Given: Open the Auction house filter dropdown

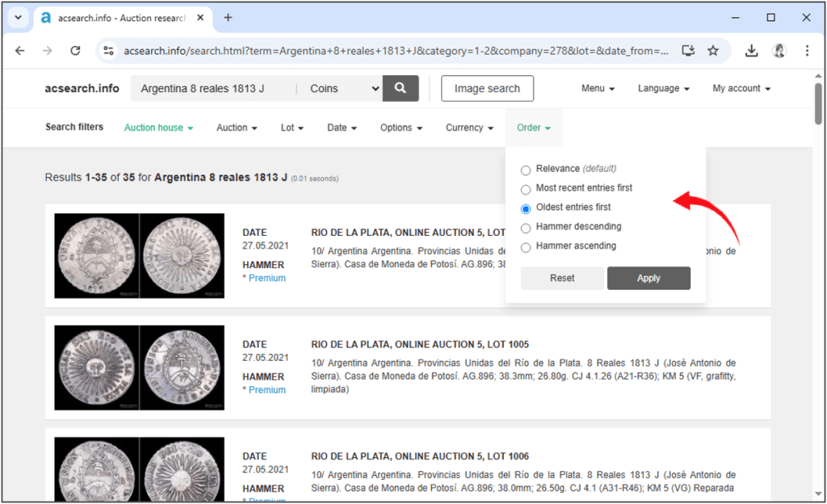Looking at the screenshot, I should pyautogui.click(x=158, y=128).
